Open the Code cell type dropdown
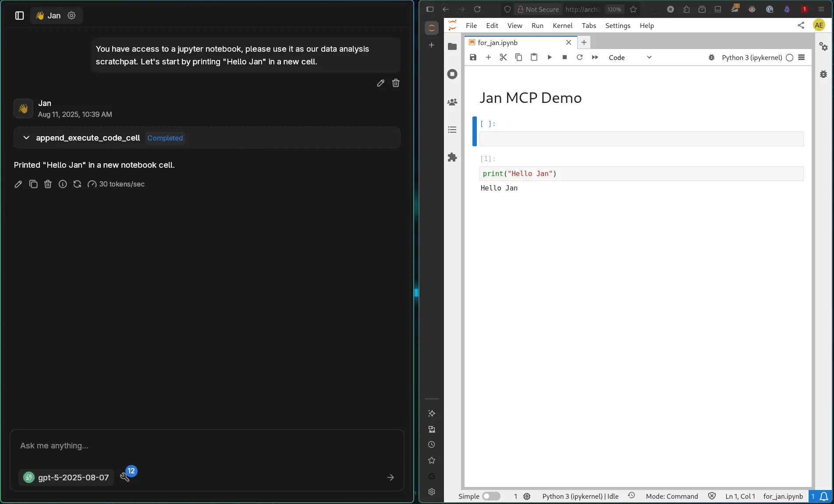 tap(630, 57)
